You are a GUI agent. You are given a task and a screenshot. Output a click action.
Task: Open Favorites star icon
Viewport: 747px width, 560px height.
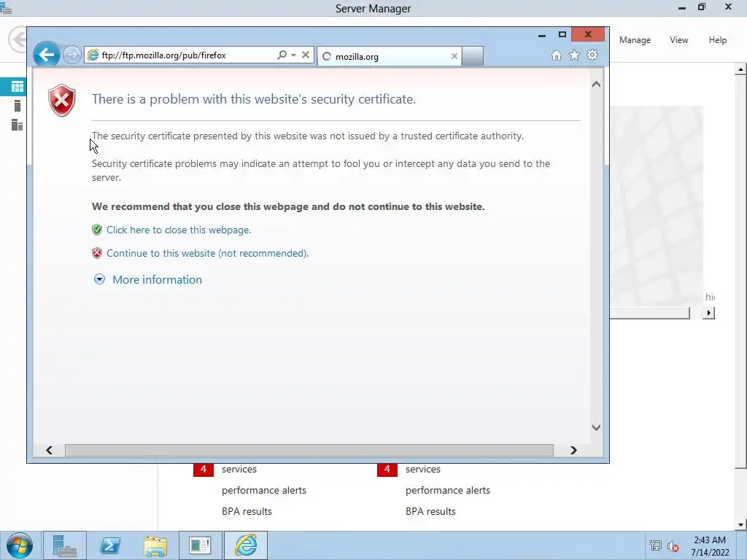click(575, 55)
